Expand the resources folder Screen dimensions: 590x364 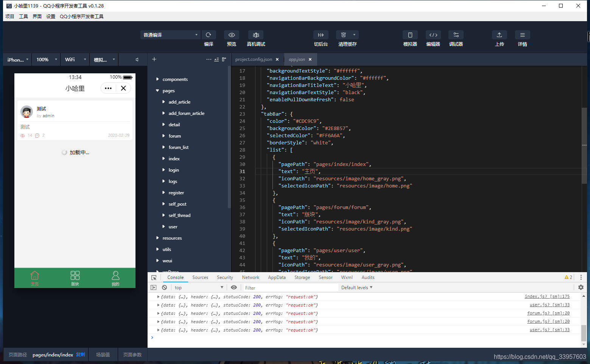157,238
